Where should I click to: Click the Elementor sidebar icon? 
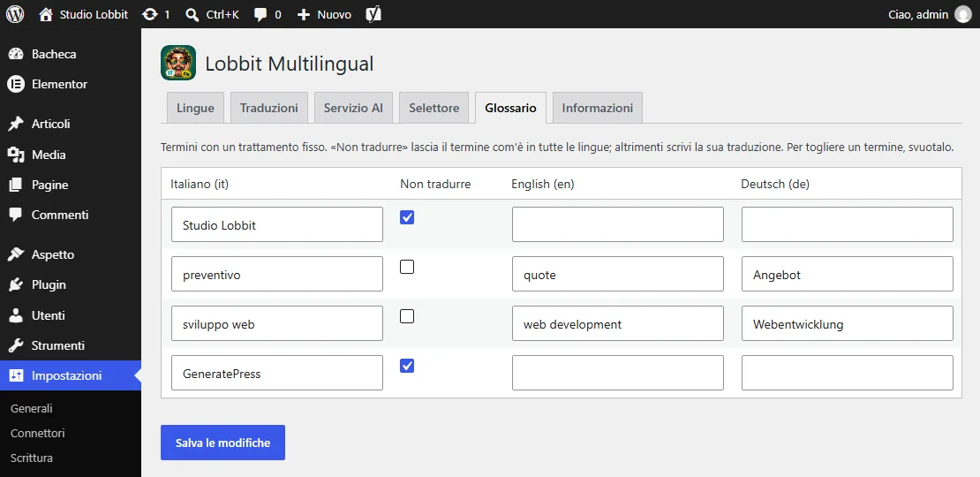click(x=16, y=84)
